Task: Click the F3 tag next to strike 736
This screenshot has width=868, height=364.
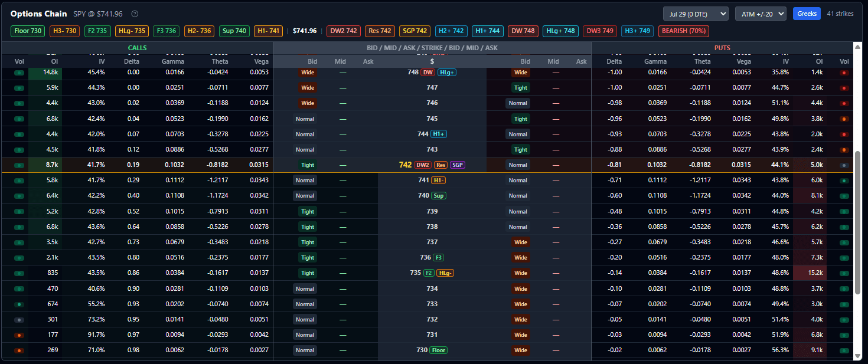Action: click(439, 258)
